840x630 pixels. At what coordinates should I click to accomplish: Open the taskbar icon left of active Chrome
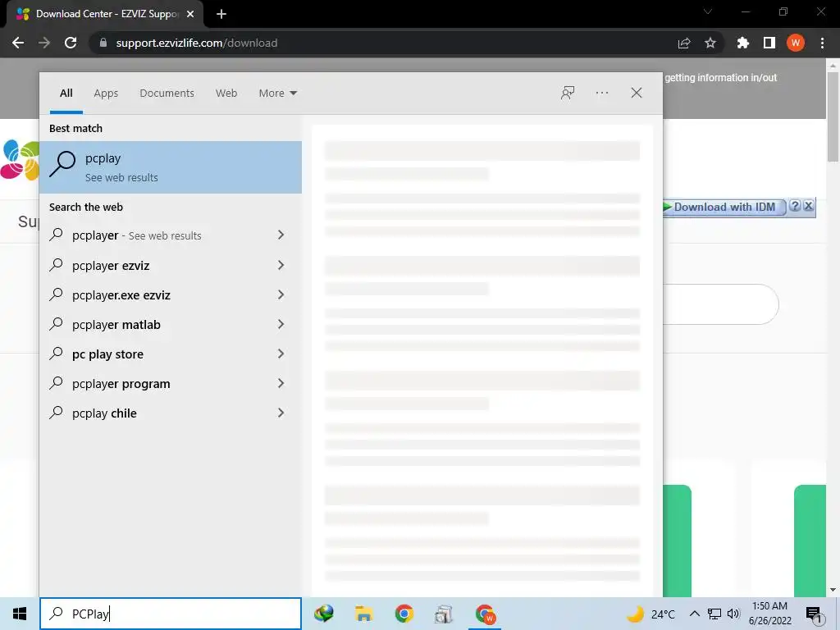[444, 614]
